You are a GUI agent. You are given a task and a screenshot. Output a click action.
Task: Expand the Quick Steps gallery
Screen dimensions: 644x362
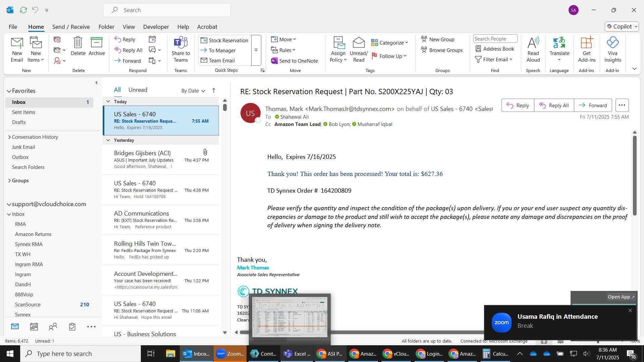point(256,50)
